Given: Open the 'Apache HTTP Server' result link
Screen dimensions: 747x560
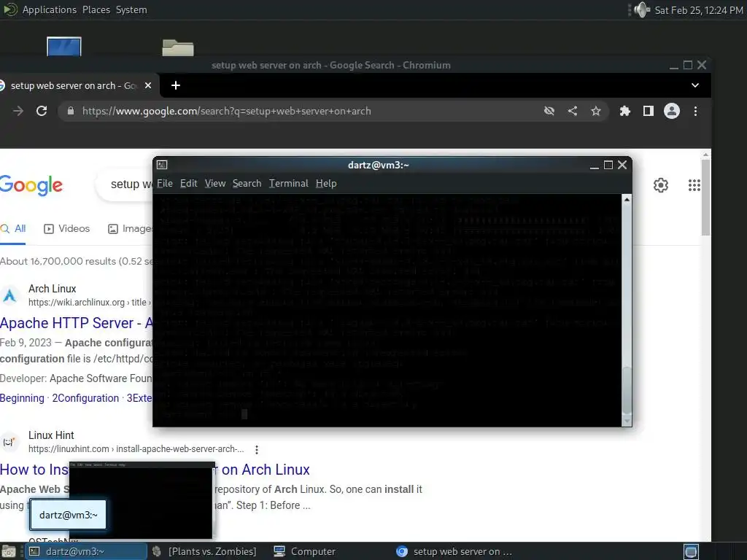Looking at the screenshot, I should click(76, 323).
